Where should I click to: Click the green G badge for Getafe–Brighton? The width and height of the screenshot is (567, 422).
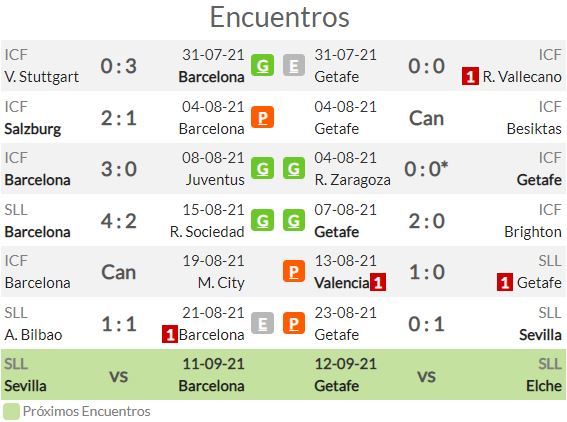click(x=294, y=220)
